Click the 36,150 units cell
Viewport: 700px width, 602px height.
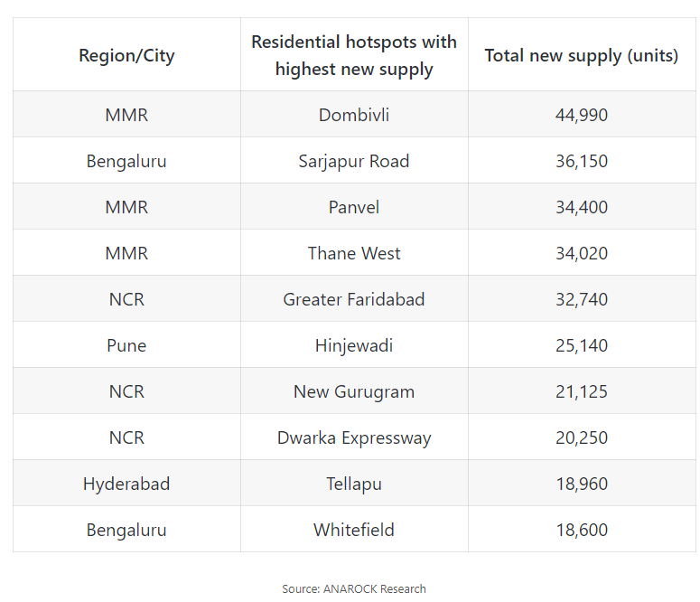582,161
